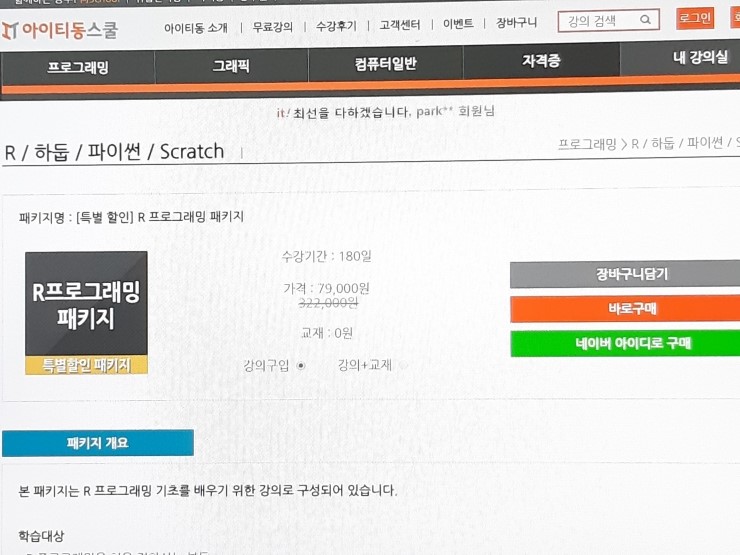Click the 패키지명 title line
This screenshot has height=555, width=740.
point(132,217)
